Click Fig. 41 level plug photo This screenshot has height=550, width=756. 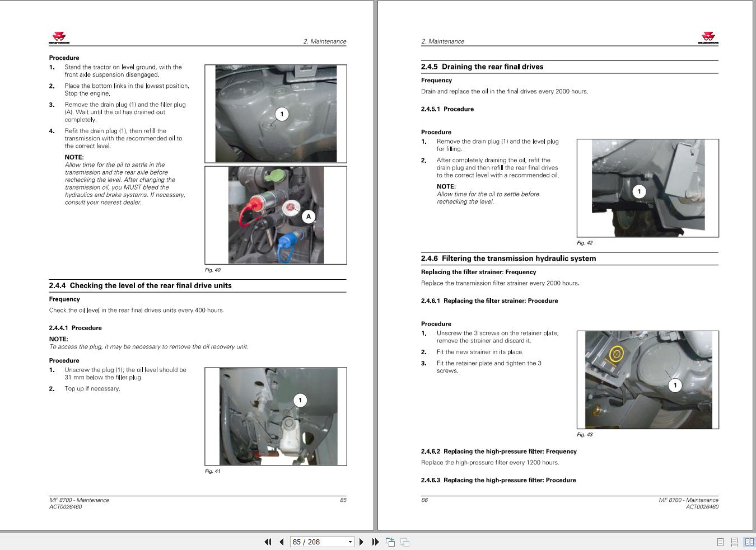(x=276, y=416)
